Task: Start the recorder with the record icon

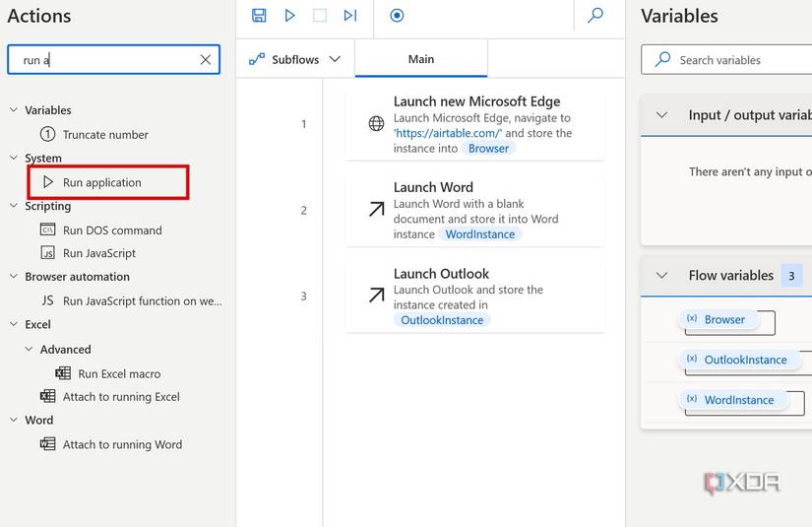Action: click(397, 15)
